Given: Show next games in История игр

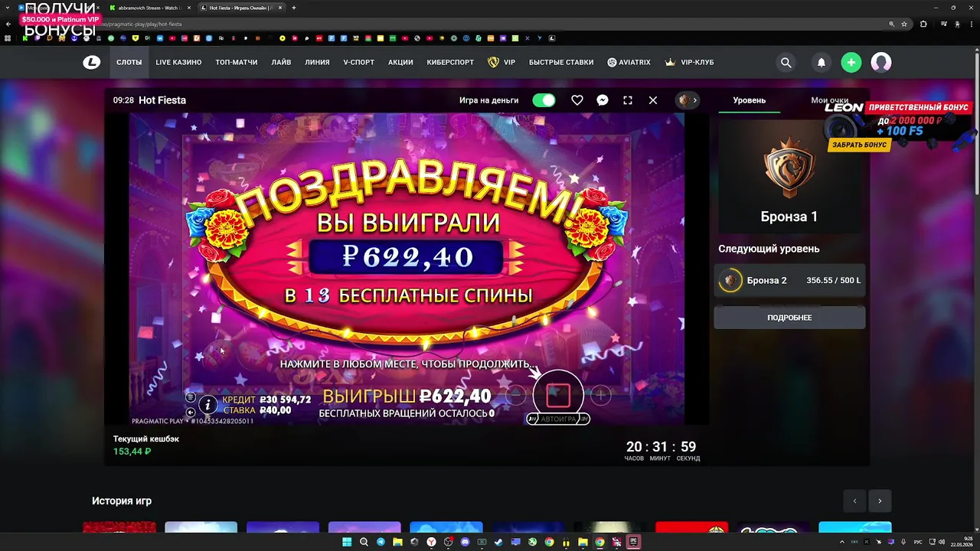Looking at the screenshot, I should pos(880,501).
